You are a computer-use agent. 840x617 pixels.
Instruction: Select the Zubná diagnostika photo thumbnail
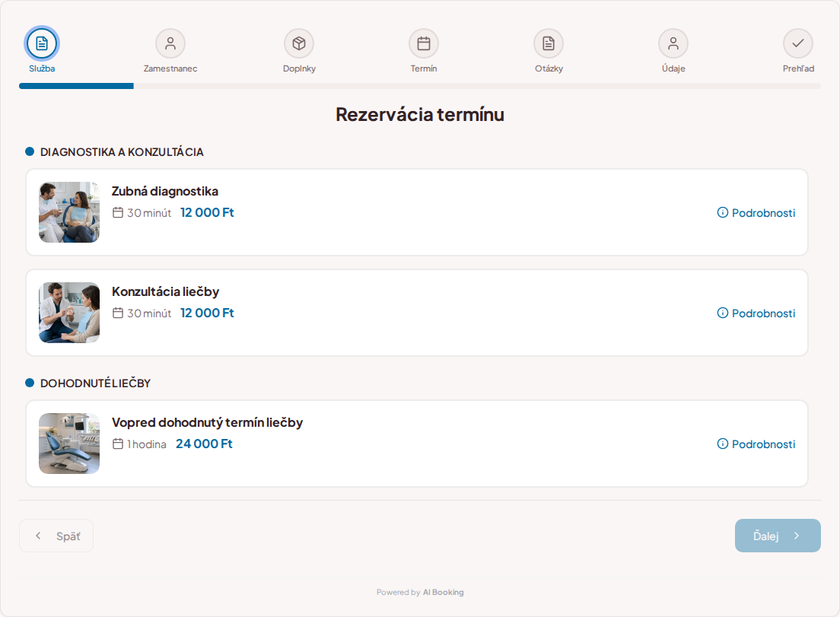pyautogui.click(x=69, y=212)
